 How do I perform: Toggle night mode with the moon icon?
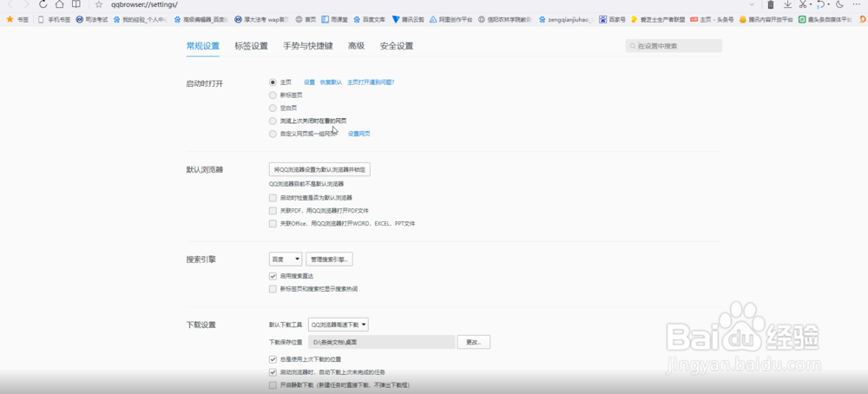point(839,4)
